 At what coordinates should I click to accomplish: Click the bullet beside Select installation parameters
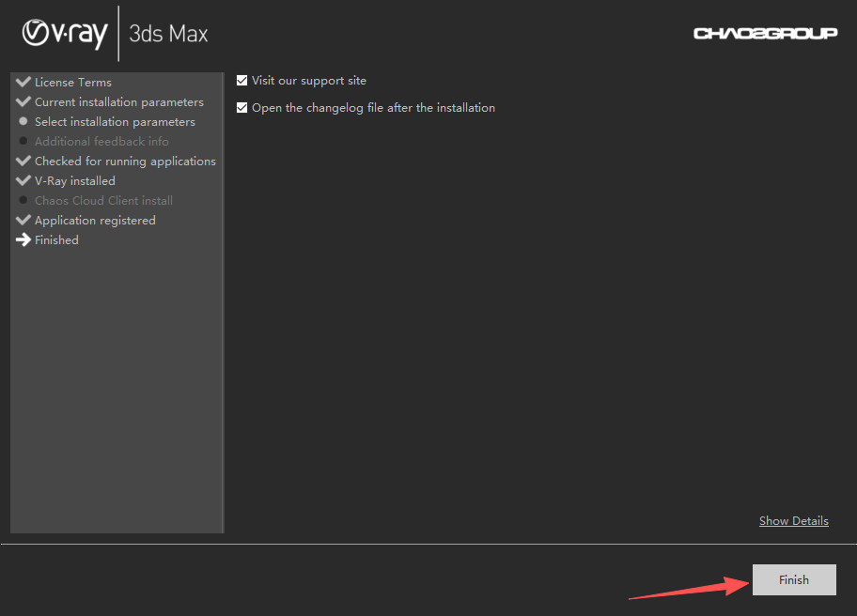click(x=23, y=121)
